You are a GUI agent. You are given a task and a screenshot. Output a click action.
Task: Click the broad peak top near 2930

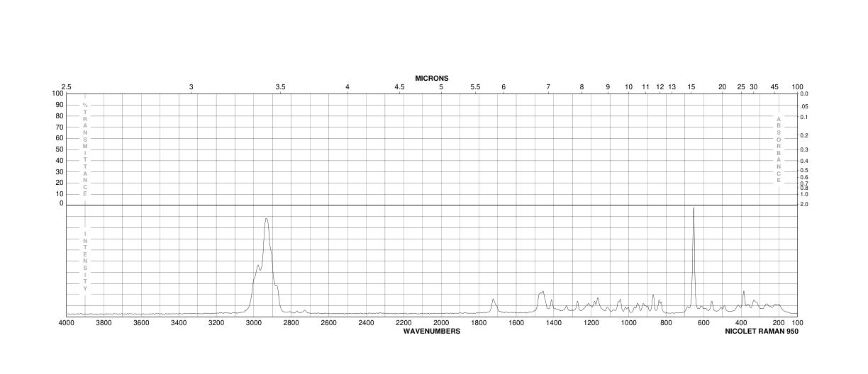pos(267,219)
